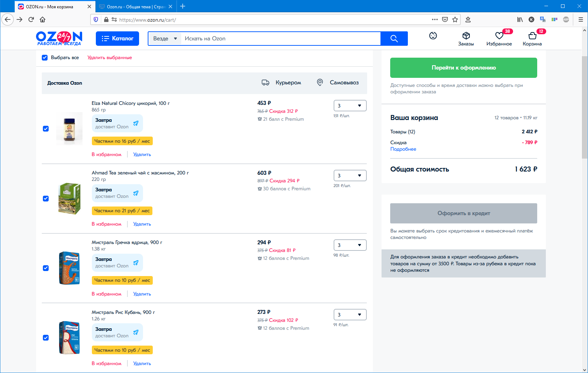Screen dimensions: 588x373
Task: Open Избранное favorites heart icon
Action: 499,39
